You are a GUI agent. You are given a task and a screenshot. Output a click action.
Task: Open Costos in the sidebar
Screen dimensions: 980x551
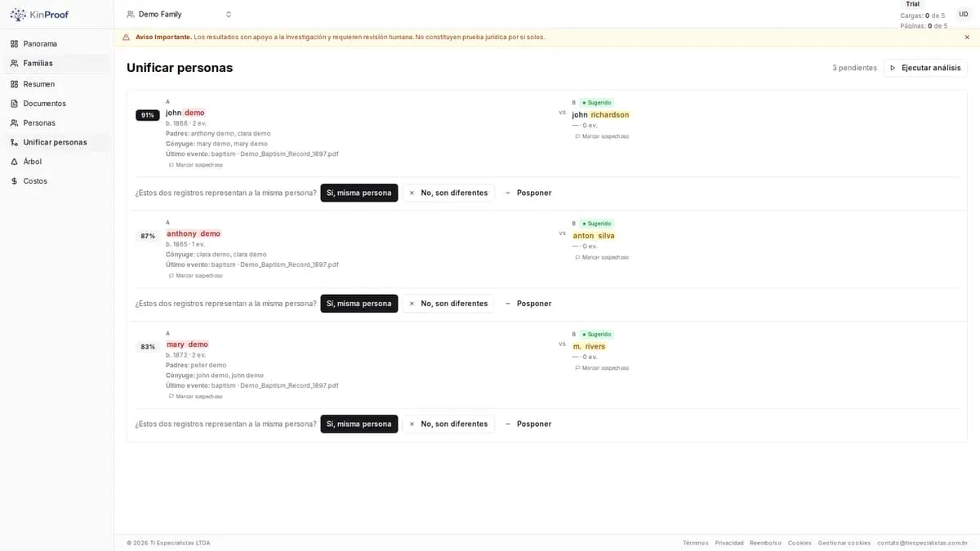coord(57,181)
